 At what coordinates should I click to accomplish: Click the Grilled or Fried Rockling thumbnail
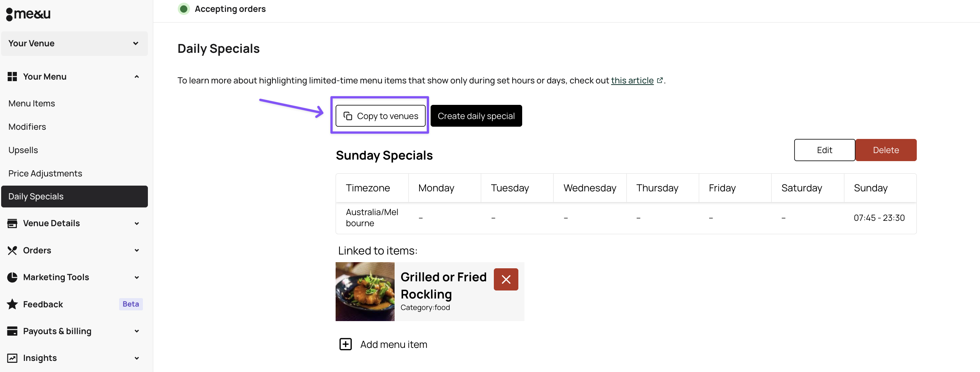[364, 291]
